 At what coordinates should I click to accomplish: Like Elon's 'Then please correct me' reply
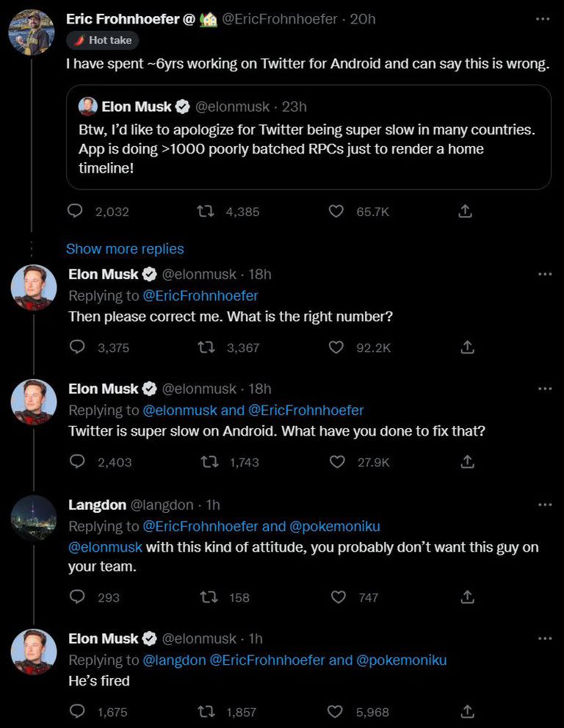pyautogui.click(x=336, y=347)
